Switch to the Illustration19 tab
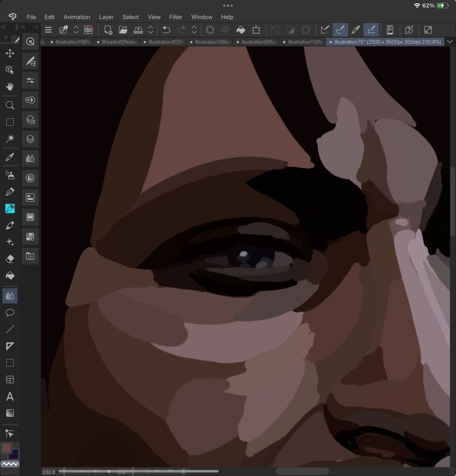This screenshot has width=456, height=476. [x=70, y=42]
